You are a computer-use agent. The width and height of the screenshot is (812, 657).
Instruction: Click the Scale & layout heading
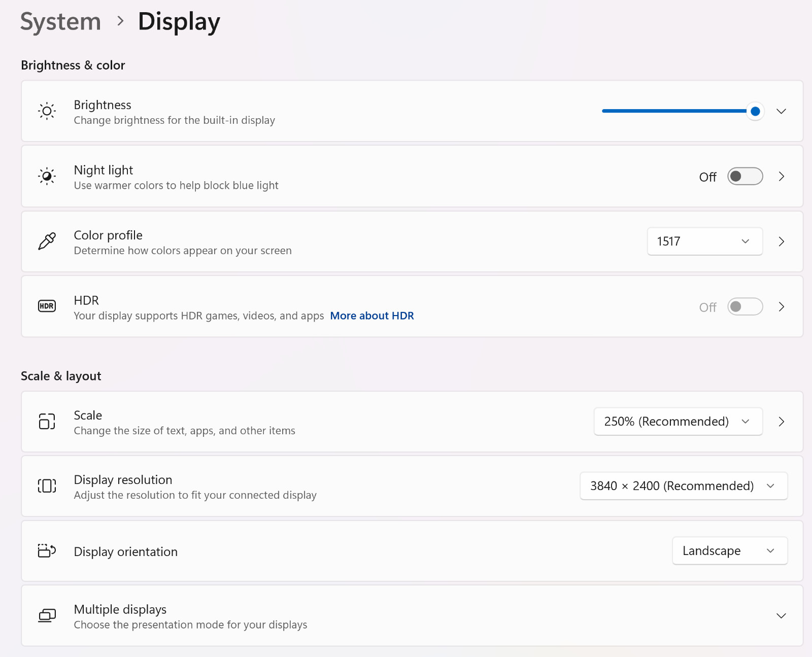click(61, 376)
